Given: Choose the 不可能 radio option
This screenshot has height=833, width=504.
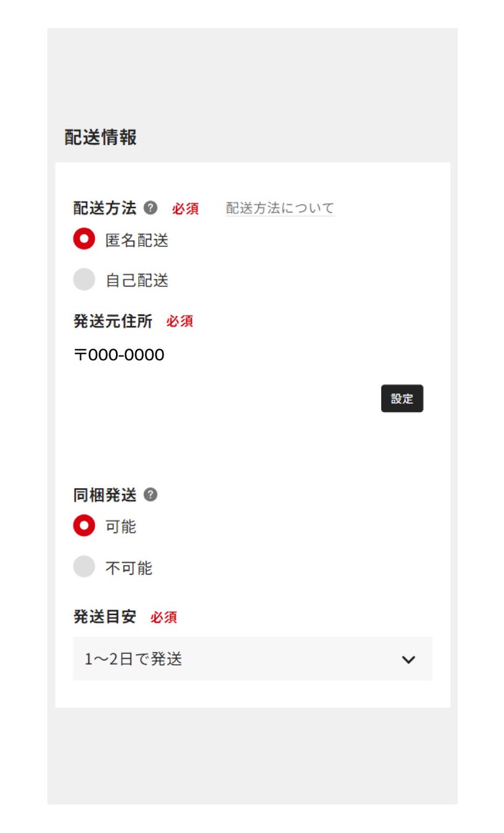Looking at the screenshot, I should pyautogui.click(x=84, y=566).
